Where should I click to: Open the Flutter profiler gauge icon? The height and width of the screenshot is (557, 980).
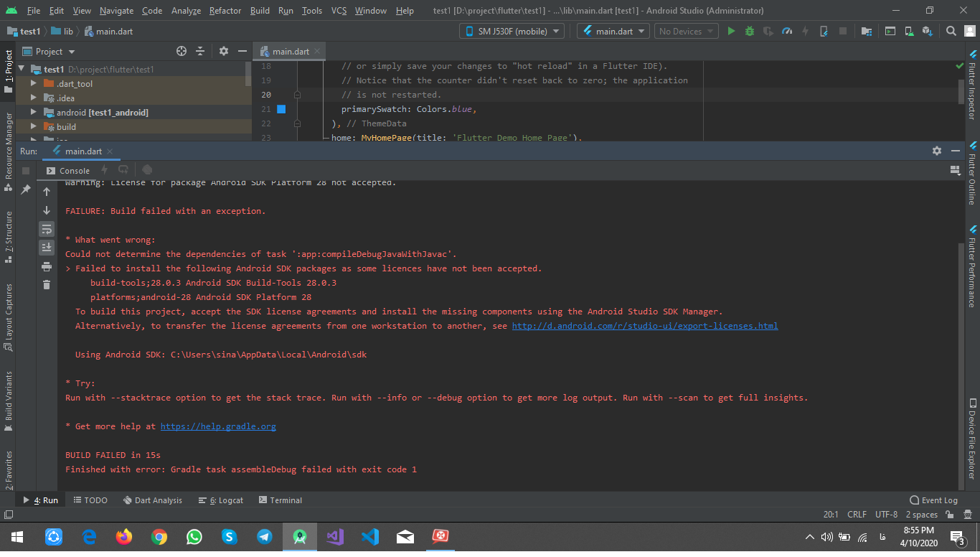tap(787, 31)
